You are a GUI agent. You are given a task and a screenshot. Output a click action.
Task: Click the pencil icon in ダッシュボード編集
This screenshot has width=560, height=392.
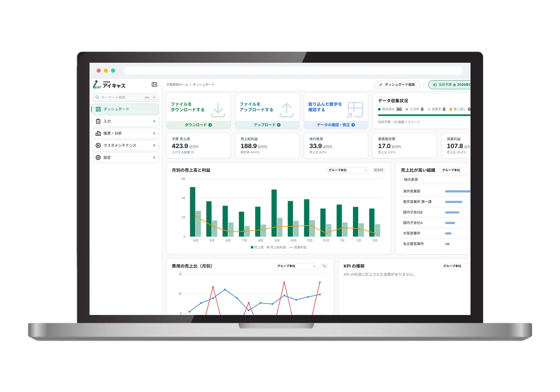(381, 85)
